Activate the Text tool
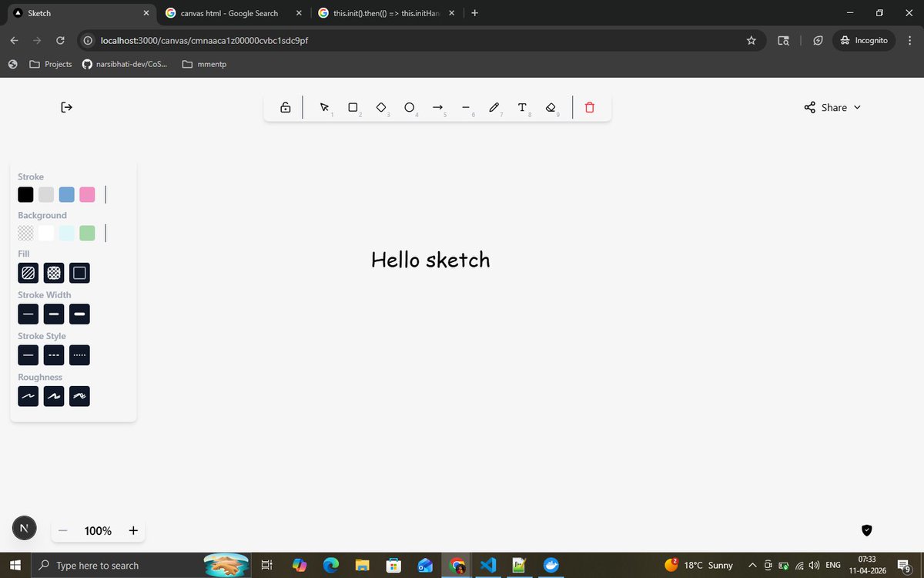 [522, 107]
